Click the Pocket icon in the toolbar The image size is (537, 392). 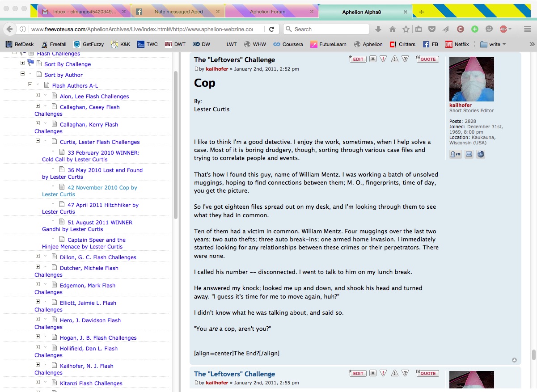pyautogui.click(x=431, y=29)
